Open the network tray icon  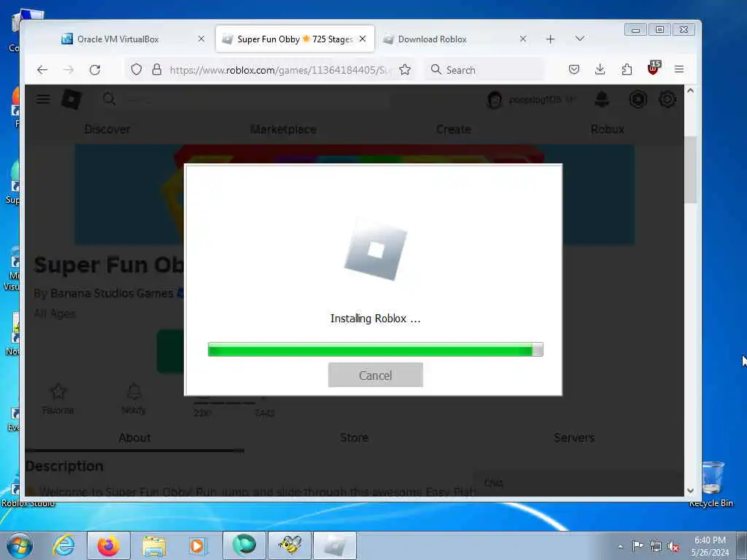click(x=656, y=546)
